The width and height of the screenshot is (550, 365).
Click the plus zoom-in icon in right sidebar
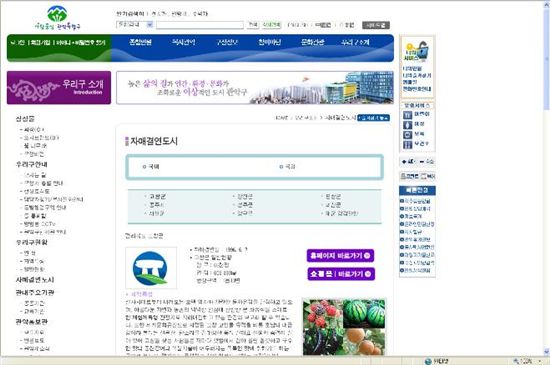click(x=404, y=162)
